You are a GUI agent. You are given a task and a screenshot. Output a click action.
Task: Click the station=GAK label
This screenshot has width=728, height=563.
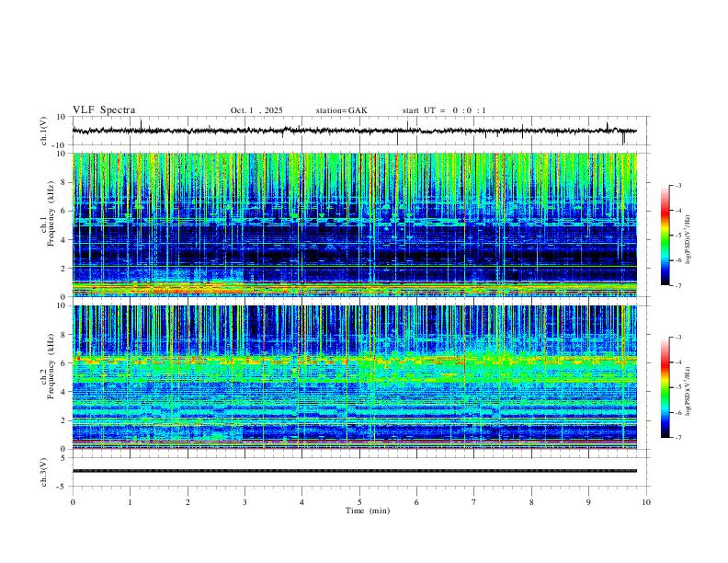point(341,110)
